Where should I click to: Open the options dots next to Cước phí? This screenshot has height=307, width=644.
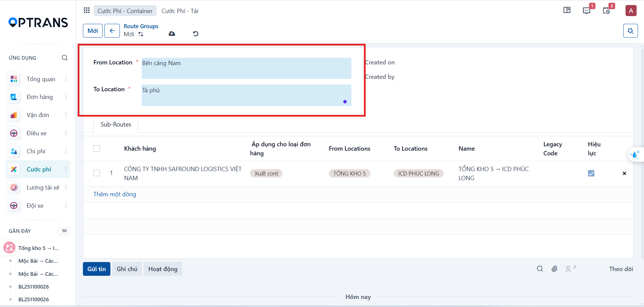66,169
